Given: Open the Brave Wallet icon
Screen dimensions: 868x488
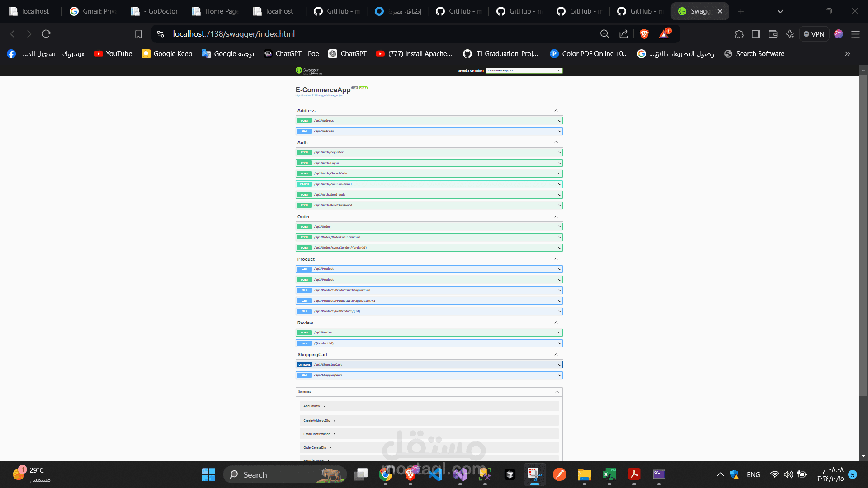Looking at the screenshot, I should (x=773, y=34).
